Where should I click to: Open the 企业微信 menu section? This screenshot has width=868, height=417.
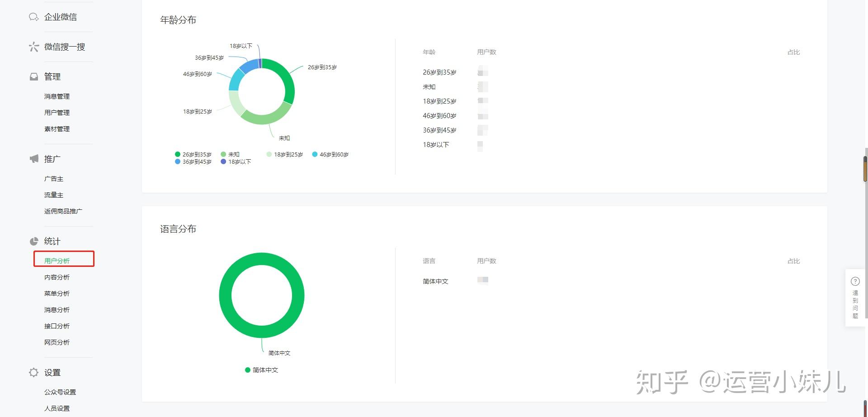61,17
